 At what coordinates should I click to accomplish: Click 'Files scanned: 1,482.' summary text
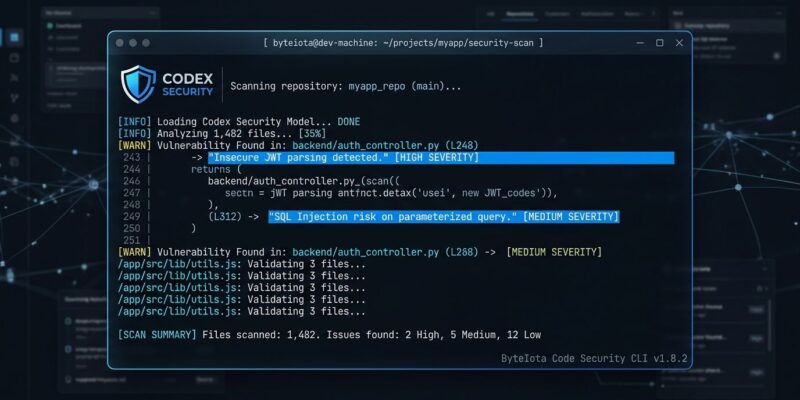point(262,335)
